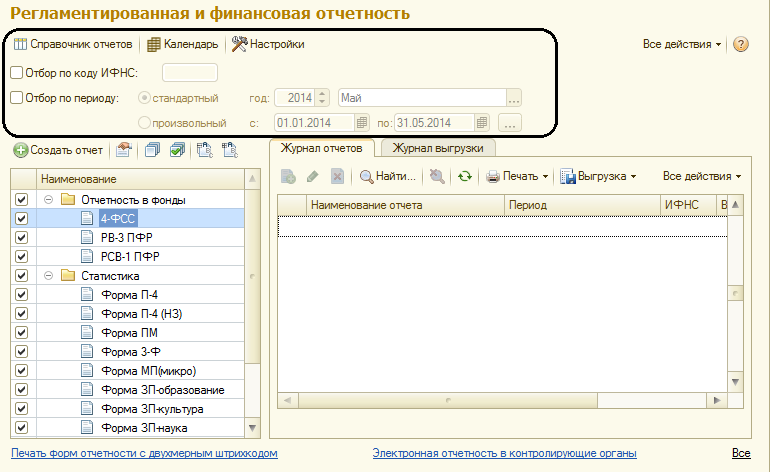Click document icon of Форма ЗП-наука row
Screen dimensions: 770x472
tap(87, 428)
